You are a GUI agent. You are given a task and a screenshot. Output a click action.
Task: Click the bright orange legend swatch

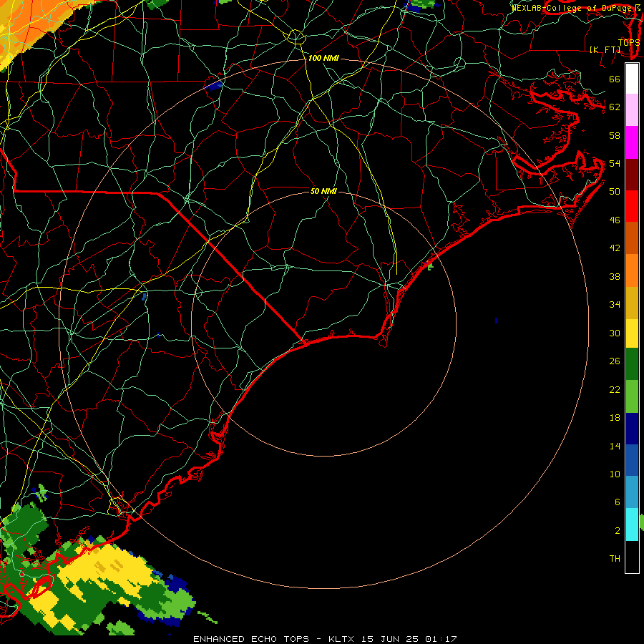(632, 270)
